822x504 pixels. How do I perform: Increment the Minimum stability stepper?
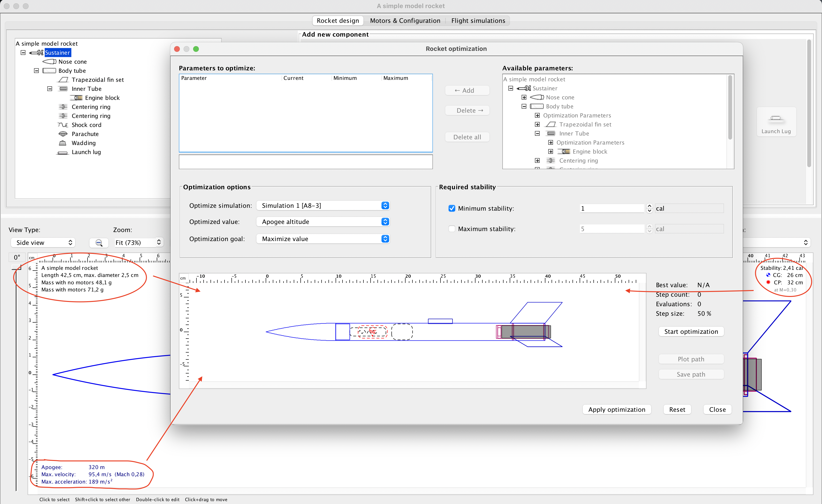(649, 206)
